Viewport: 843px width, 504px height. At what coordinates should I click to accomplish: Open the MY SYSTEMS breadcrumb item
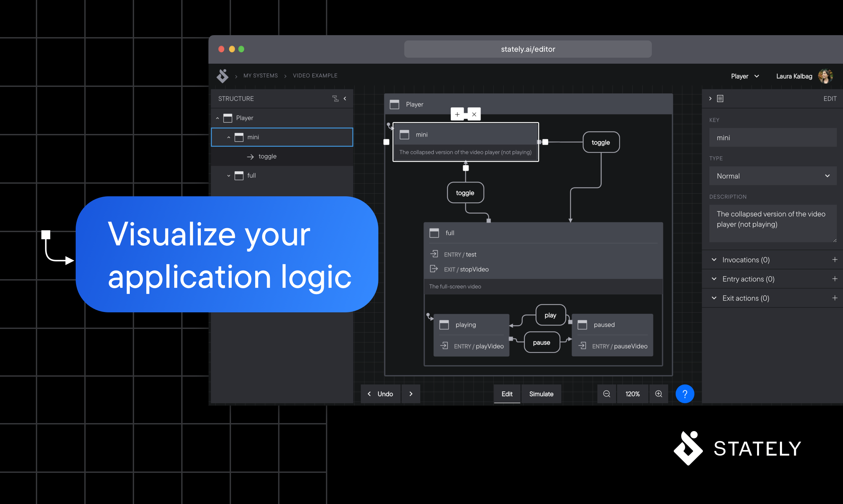pos(261,75)
